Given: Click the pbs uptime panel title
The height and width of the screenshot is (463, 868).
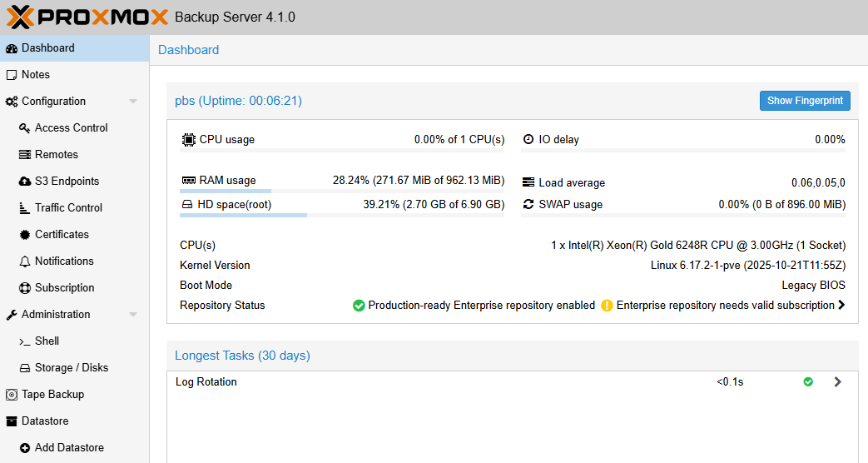Looking at the screenshot, I should [x=239, y=101].
